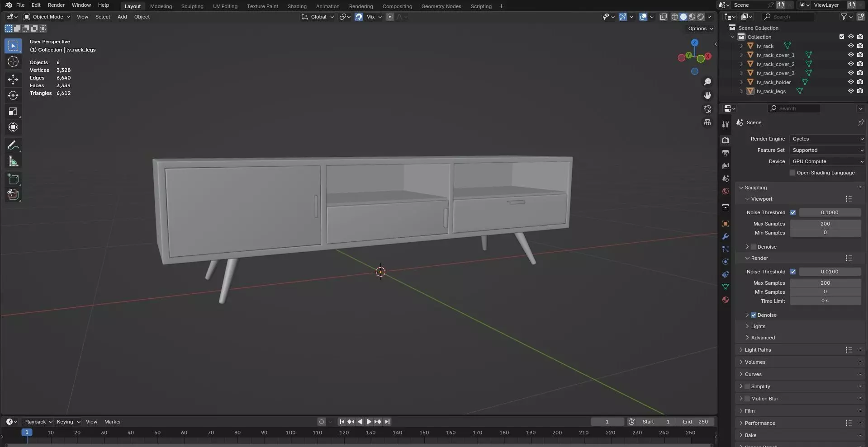The width and height of the screenshot is (868, 447).
Task: Toggle X-ray display in viewport header
Action: 664,17
